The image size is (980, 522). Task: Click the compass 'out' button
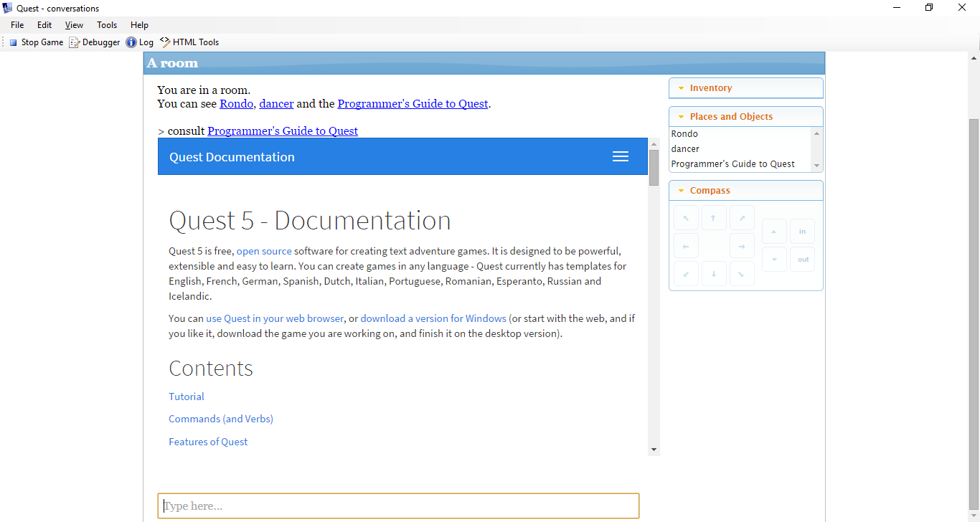click(802, 260)
